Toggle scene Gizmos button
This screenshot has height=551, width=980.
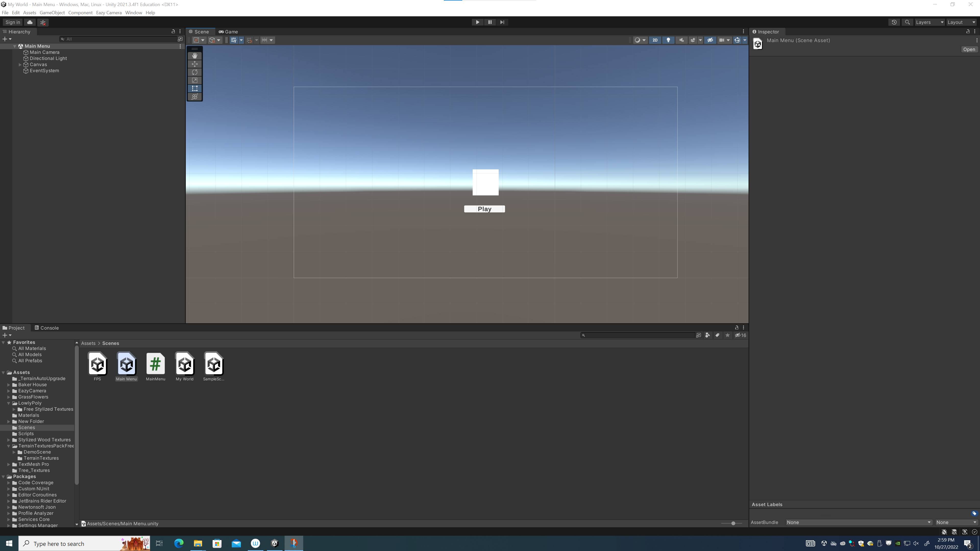click(x=737, y=40)
